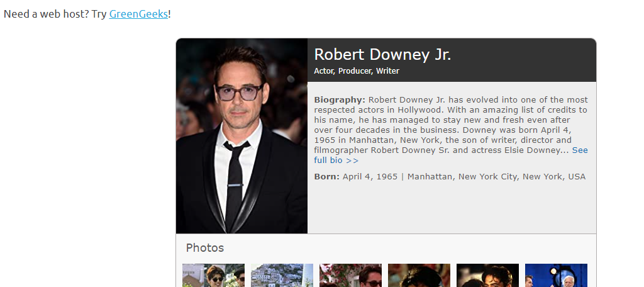Open the blue stage photo thumbnail

click(x=557, y=276)
